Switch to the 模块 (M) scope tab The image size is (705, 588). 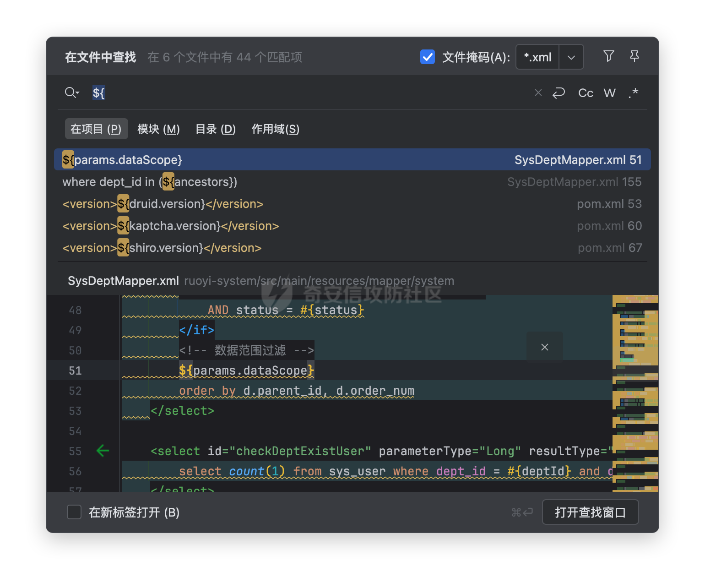[x=158, y=129]
